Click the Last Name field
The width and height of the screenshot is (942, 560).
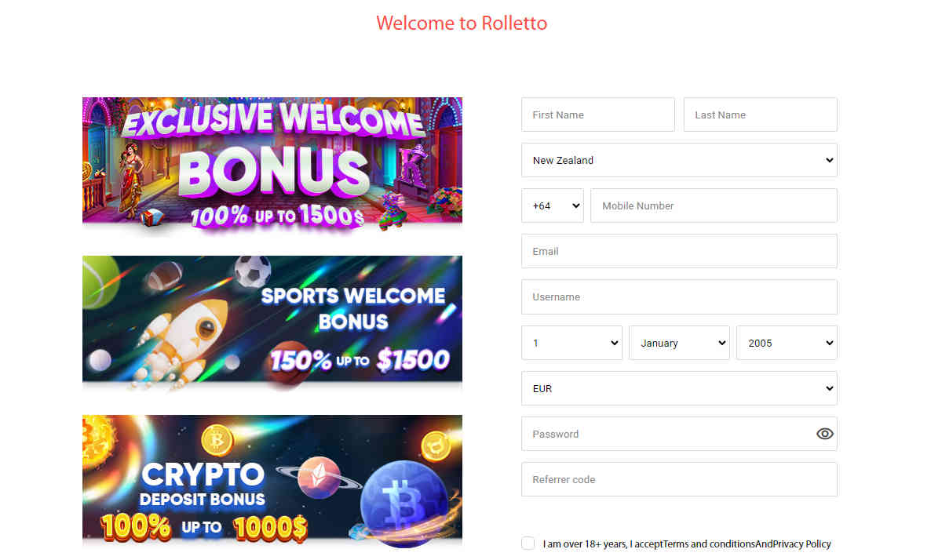point(761,115)
